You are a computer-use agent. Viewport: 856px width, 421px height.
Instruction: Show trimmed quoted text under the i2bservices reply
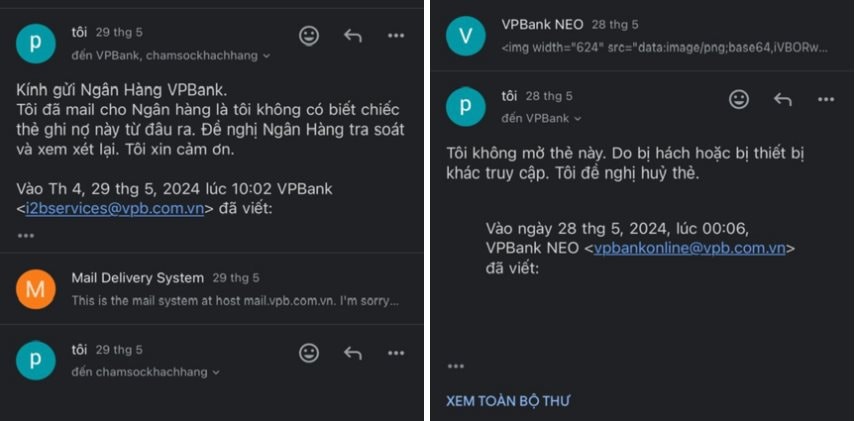(26, 235)
